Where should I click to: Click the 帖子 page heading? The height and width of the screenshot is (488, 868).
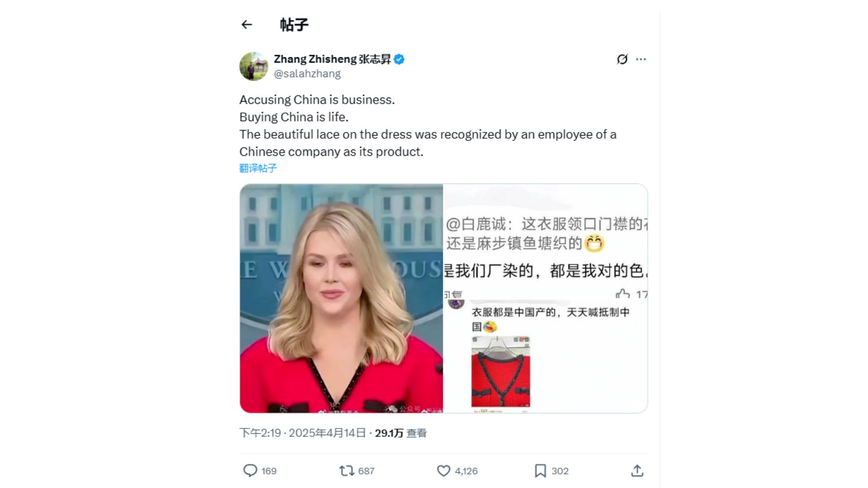294,24
